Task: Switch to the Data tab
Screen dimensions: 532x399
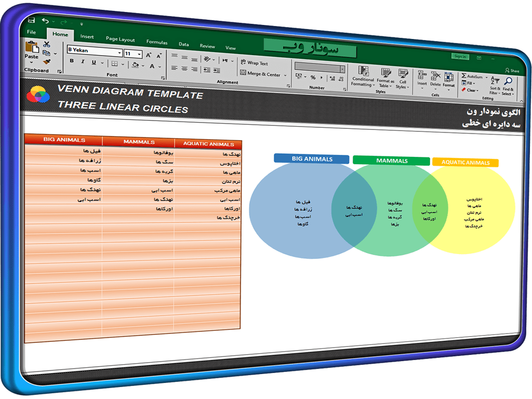Action: point(183,44)
